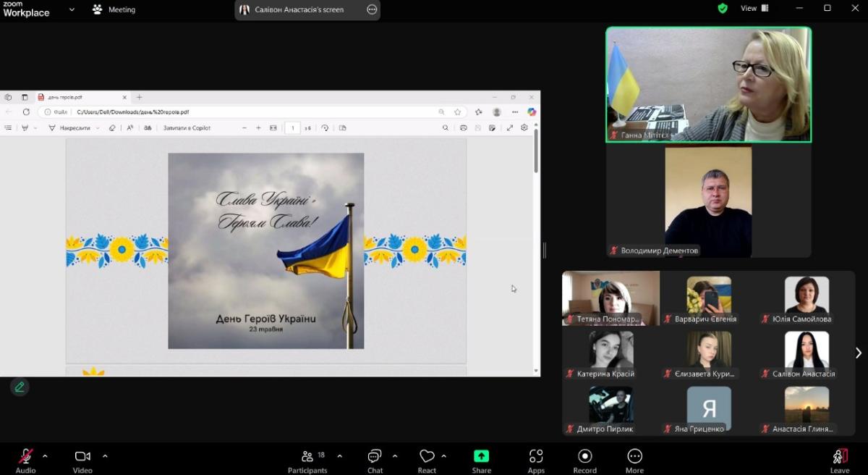The width and height of the screenshot is (868, 475).
Task: Expand audio settings arrow next to Audio
Action: point(45,456)
